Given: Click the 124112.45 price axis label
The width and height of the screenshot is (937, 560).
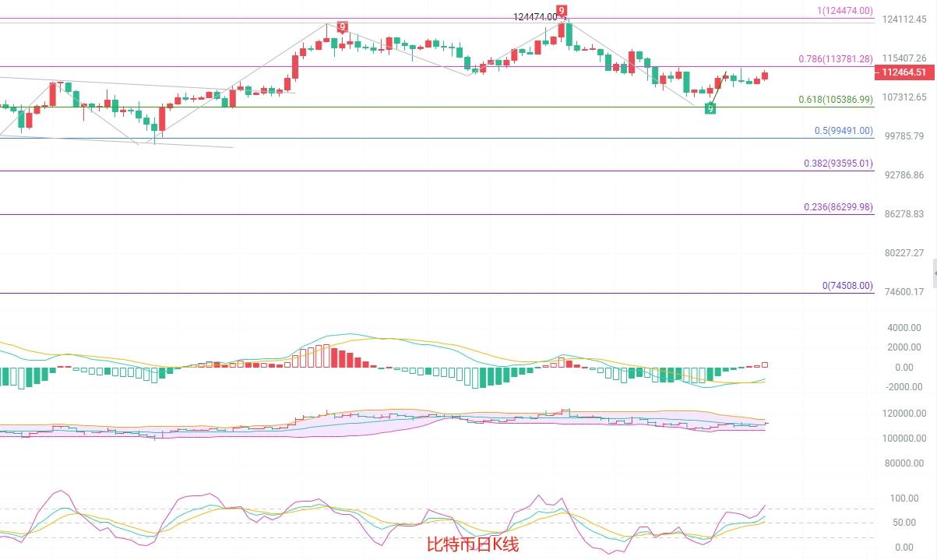Looking at the screenshot, I should click(x=903, y=19).
